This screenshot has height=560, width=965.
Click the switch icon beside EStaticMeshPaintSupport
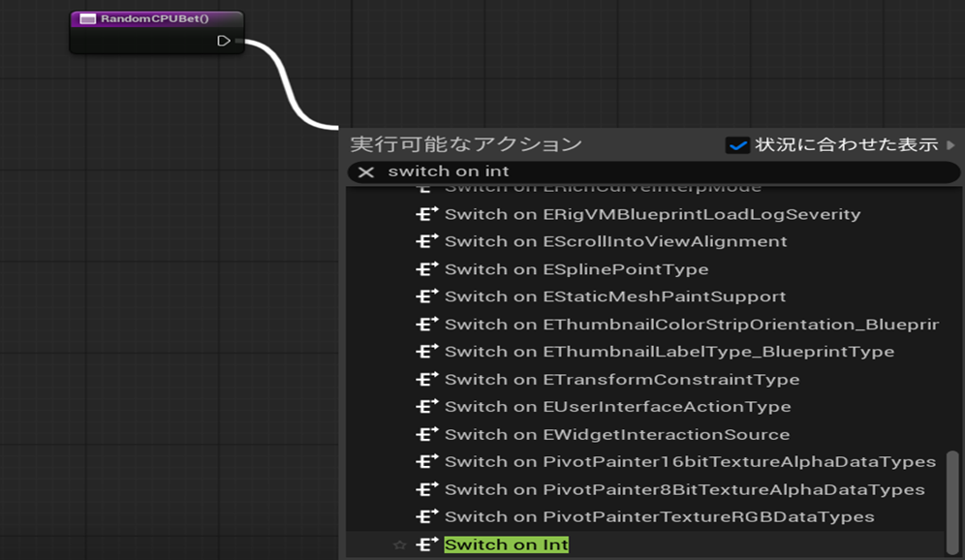[424, 296]
